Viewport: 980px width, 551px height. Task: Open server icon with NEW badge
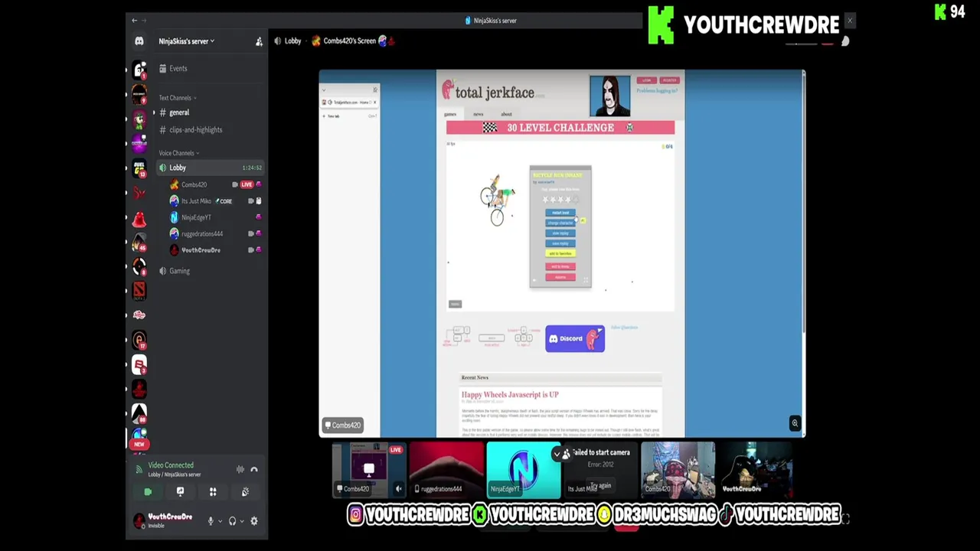pos(139,437)
